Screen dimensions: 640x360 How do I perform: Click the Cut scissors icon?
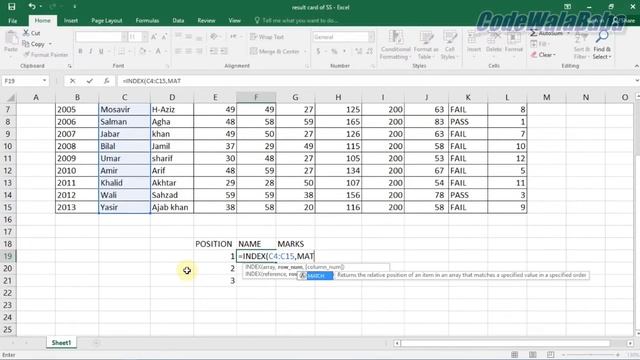tap(26, 33)
